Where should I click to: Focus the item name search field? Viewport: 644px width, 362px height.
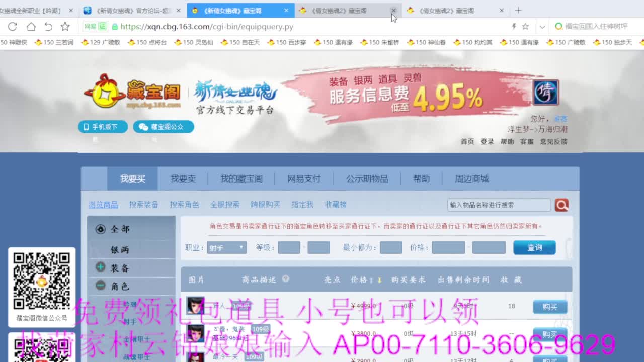coord(499,205)
